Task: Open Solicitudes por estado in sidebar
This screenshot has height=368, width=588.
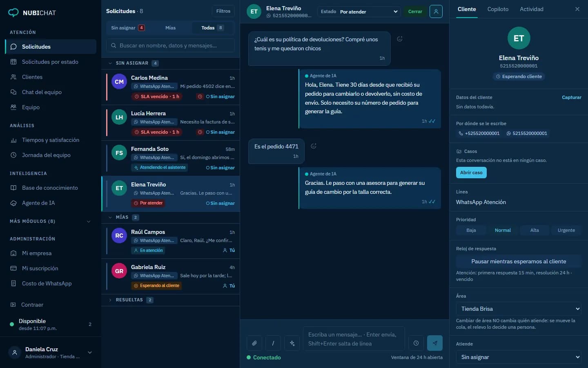Action: click(x=51, y=62)
